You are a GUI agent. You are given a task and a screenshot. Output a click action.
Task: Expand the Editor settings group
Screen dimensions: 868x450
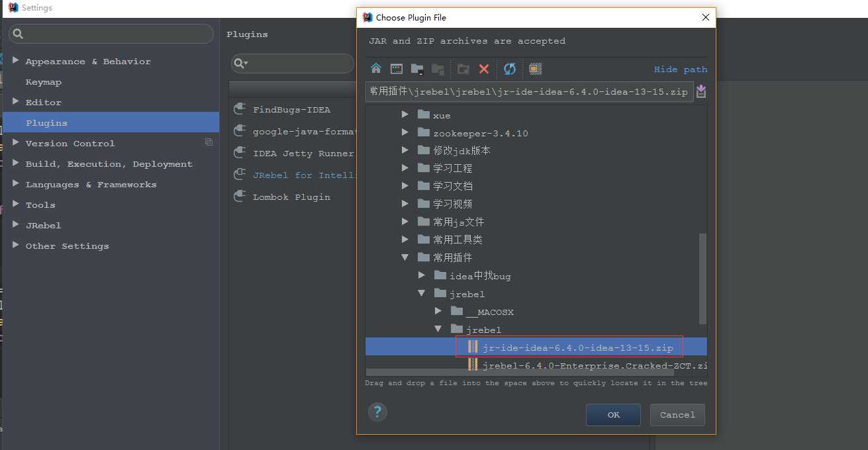tap(16, 101)
